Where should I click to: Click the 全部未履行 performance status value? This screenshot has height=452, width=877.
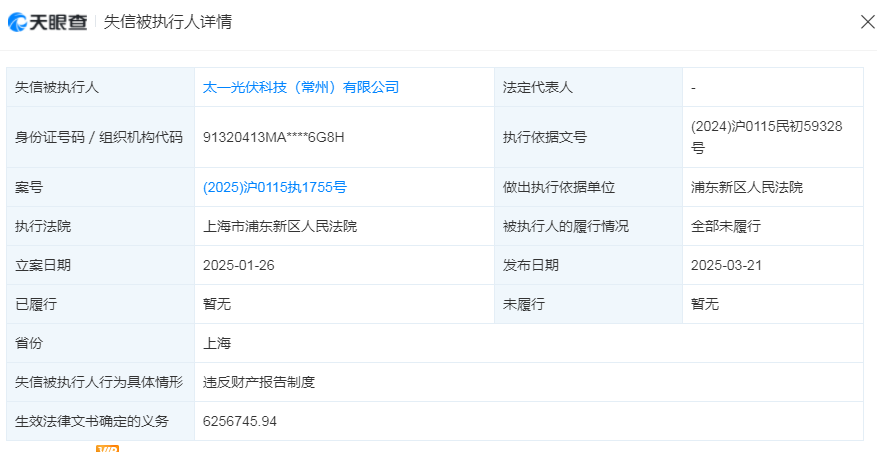pyautogui.click(x=726, y=226)
